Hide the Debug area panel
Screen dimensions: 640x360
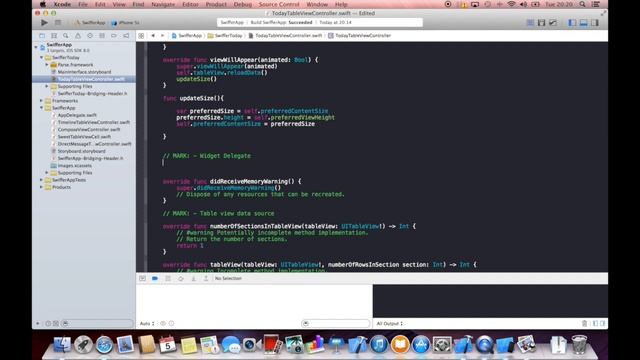click(584, 23)
